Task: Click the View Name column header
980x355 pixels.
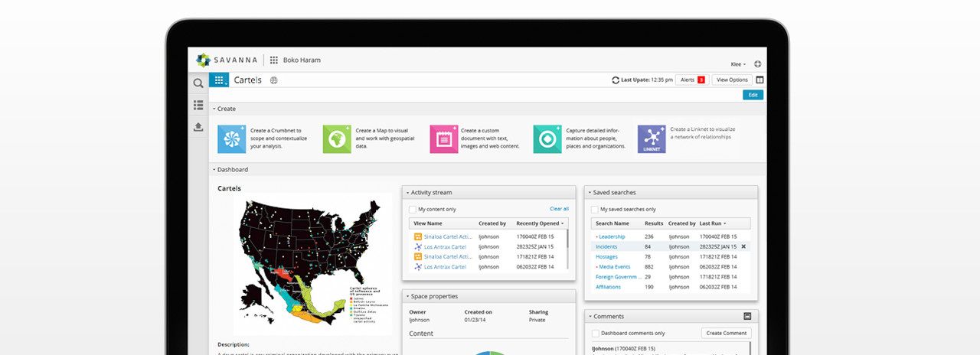Action: 428,223
